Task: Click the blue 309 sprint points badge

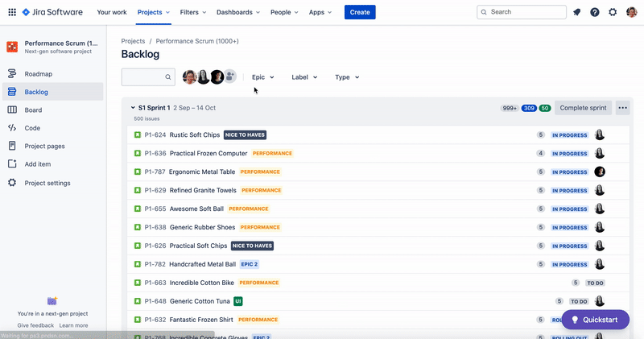Action: pyautogui.click(x=529, y=108)
